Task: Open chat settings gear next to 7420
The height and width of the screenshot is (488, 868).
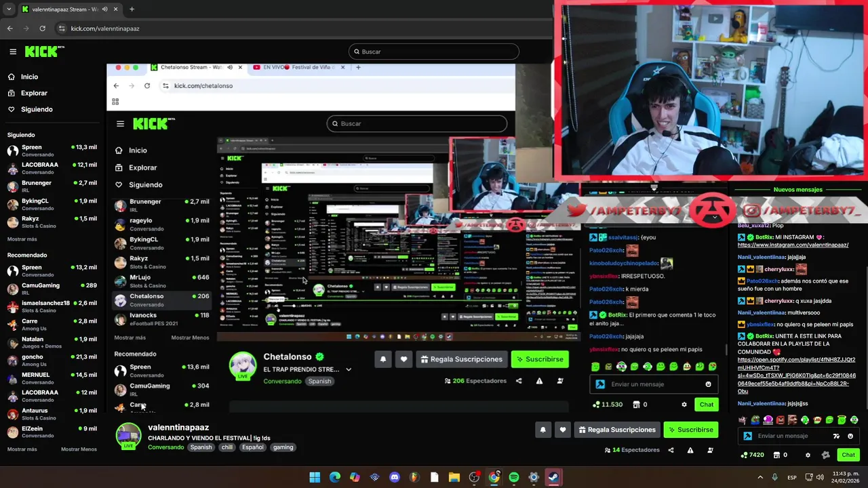Action: point(808,455)
